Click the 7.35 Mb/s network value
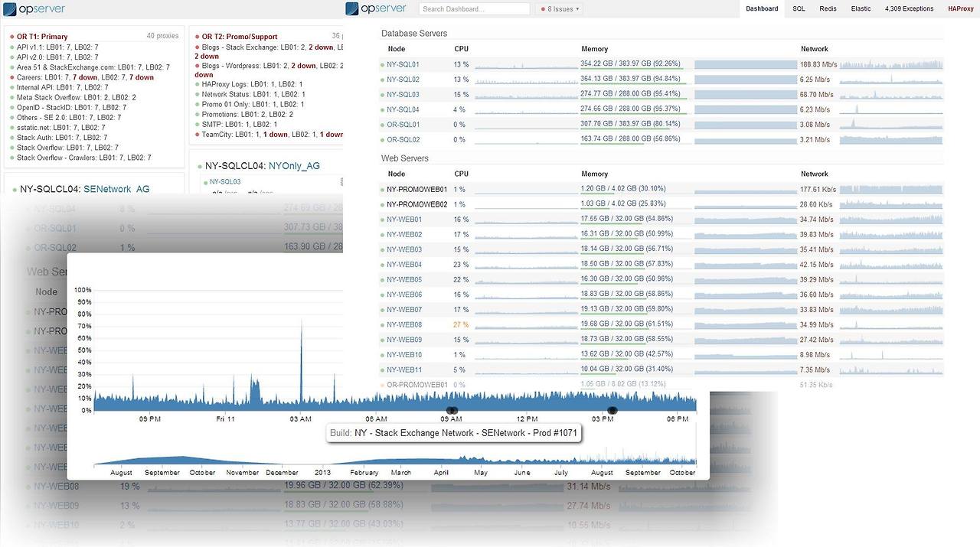The width and height of the screenshot is (980, 547). 815,370
